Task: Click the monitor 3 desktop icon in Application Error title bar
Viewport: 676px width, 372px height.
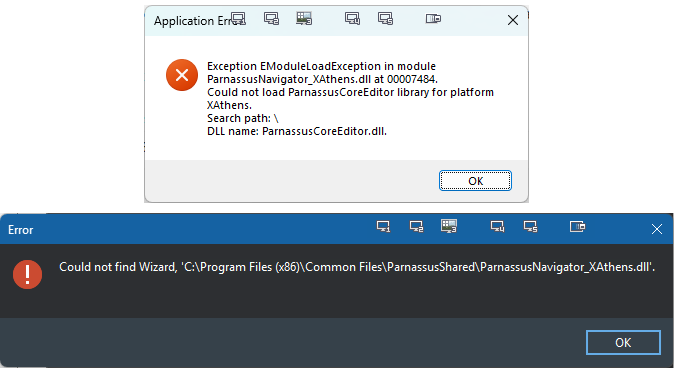Action: click(x=304, y=19)
